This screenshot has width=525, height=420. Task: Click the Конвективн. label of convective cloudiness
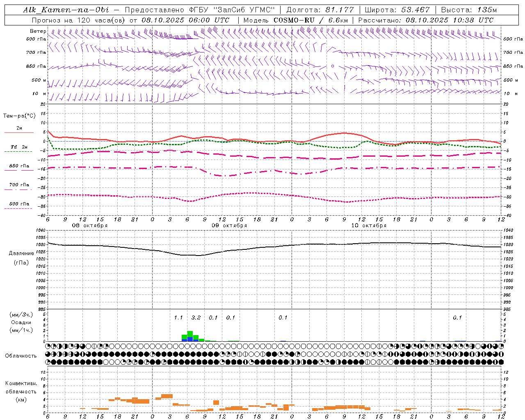tap(21, 383)
